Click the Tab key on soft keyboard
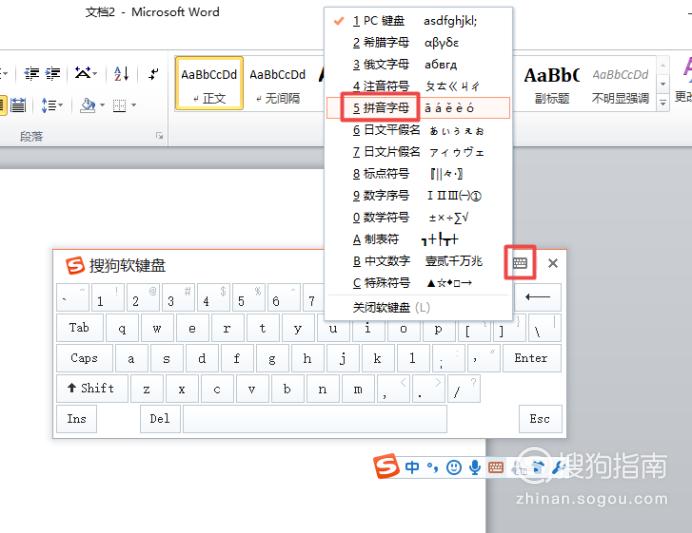The image size is (692, 533). tap(79, 328)
